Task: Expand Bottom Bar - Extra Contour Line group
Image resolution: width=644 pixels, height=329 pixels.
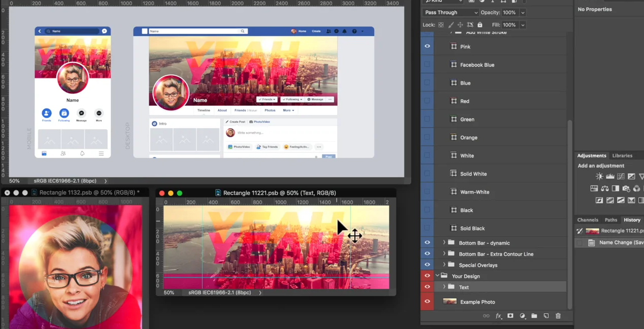Action: (x=444, y=254)
